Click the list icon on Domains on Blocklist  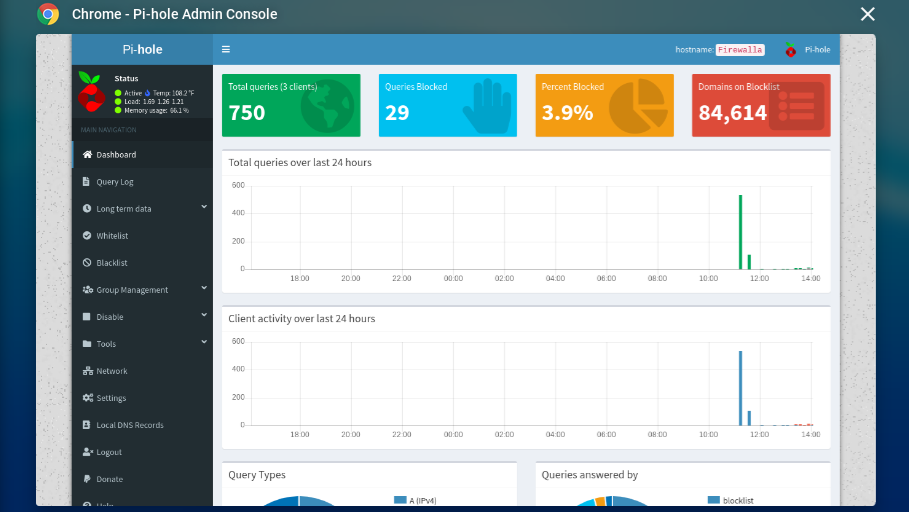point(797,107)
